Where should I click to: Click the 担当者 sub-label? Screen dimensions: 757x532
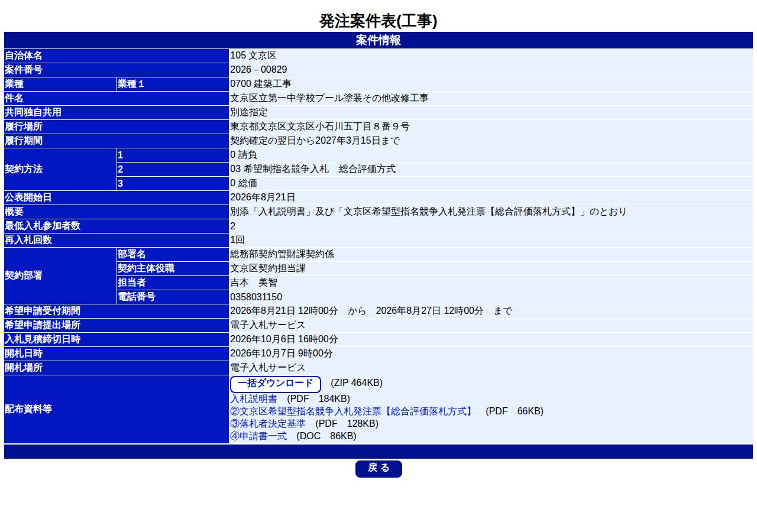click(173, 283)
